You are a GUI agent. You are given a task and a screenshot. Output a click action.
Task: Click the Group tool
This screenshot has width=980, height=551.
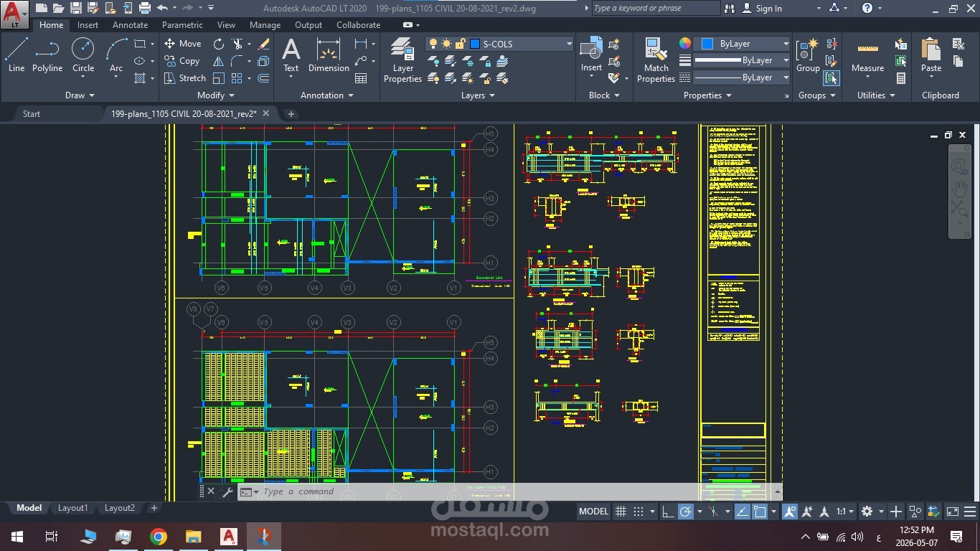[x=808, y=55]
